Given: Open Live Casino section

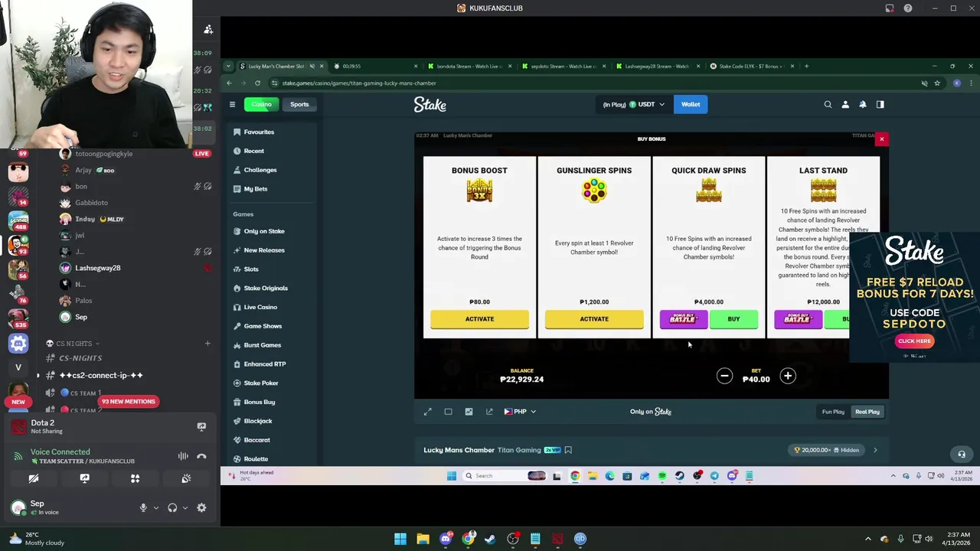Looking at the screenshot, I should tap(260, 307).
